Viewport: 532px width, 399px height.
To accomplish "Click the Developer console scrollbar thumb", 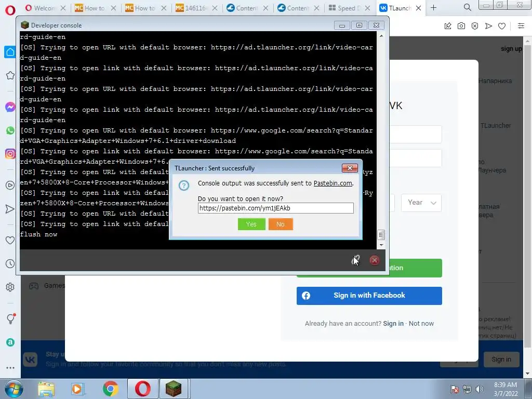I will point(381,234).
